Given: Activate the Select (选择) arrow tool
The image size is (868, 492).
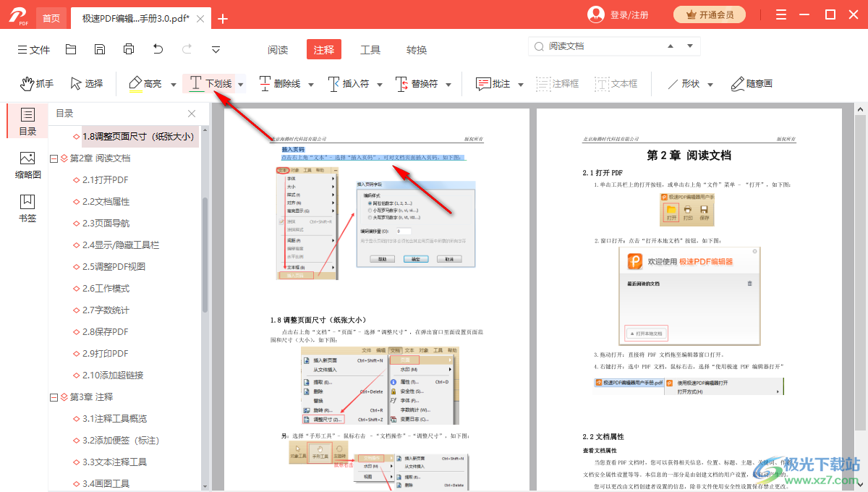Looking at the screenshot, I should [87, 84].
